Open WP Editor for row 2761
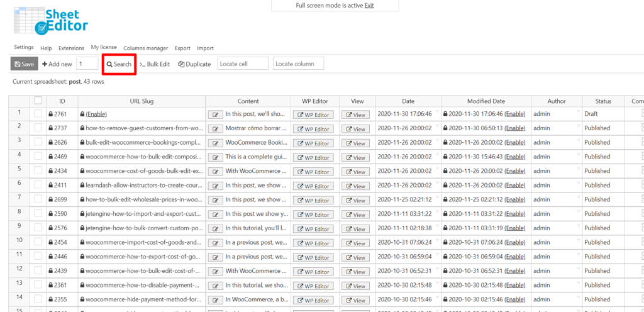This screenshot has height=312, width=644. pos(313,115)
